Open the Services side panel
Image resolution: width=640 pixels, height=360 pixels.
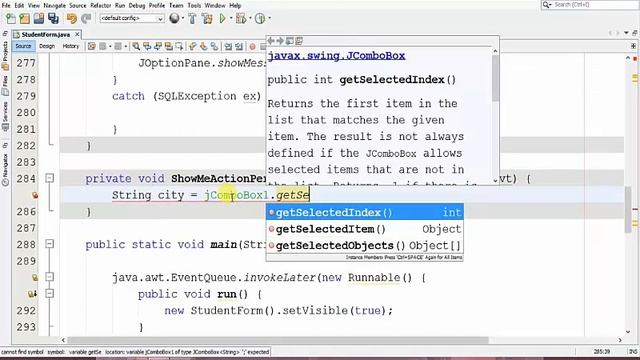pyautogui.click(x=5, y=116)
